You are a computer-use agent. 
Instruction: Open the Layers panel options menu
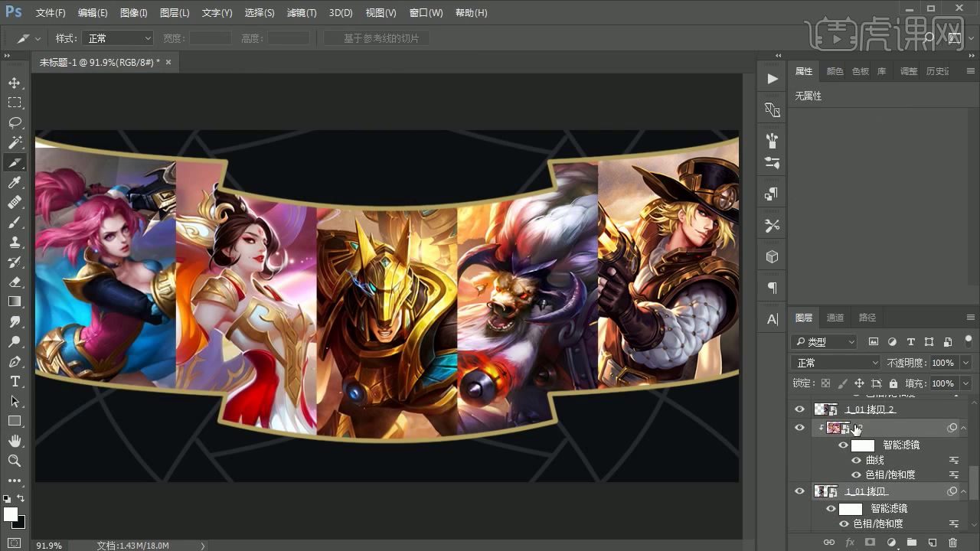pyautogui.click(x=971, y=318)
